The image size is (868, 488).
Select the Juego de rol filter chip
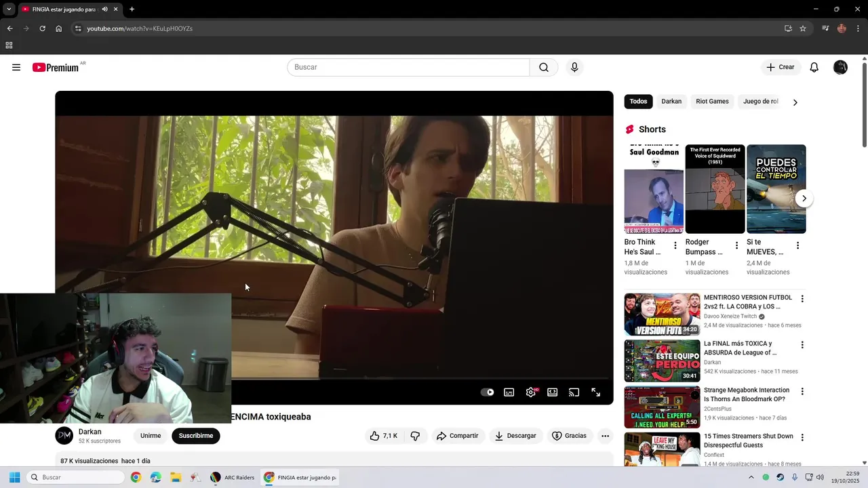(x=761, y=102)
